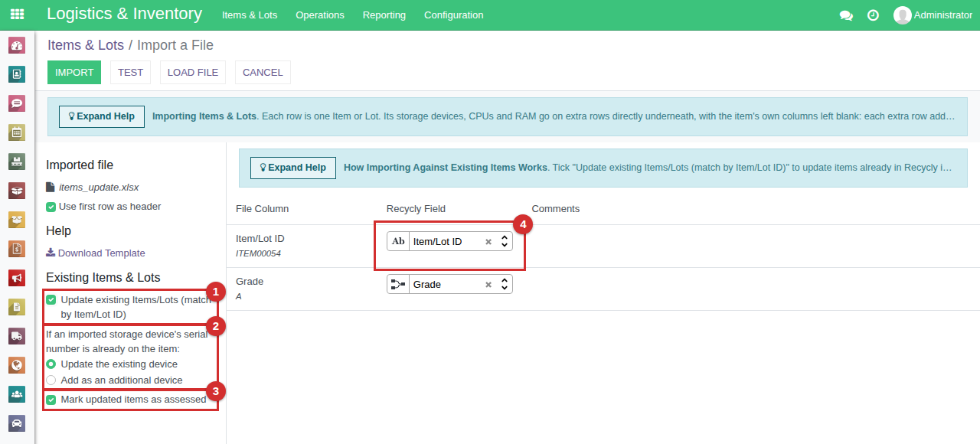The width and height of the screenshot is (980, 444).
Task: Open the Configuration menu
Action: pos(454,15)
